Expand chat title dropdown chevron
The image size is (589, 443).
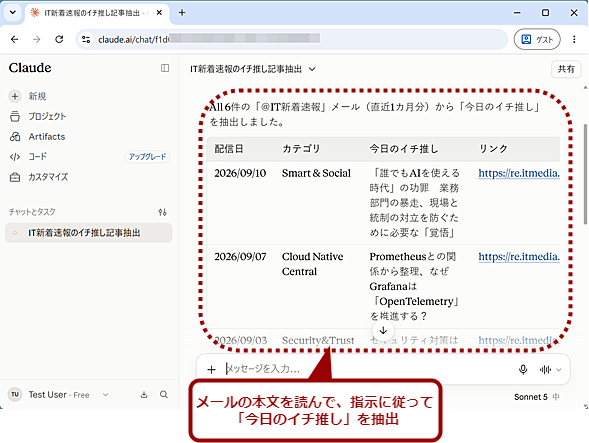(x=312, y=69)
